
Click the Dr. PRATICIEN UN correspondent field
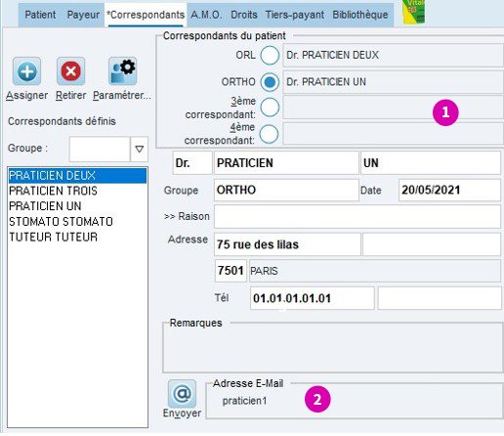tap(393, 82)
